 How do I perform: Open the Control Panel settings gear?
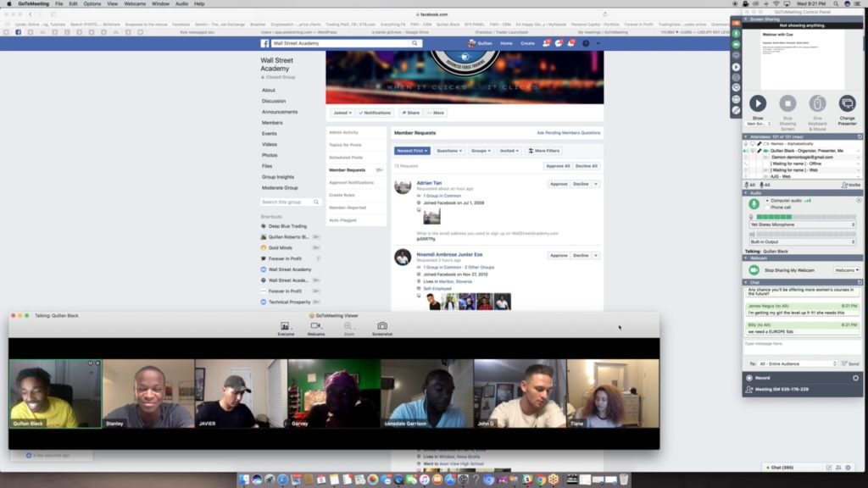coord(855,378)
